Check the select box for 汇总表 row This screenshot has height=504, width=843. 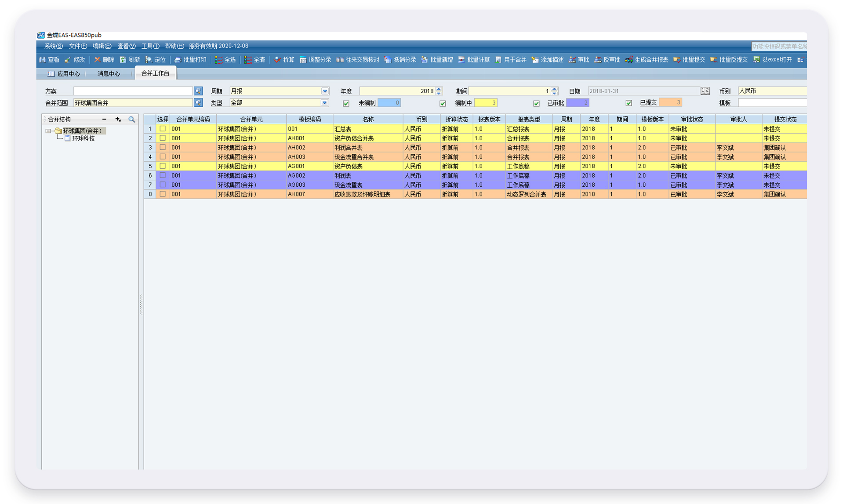163,129
